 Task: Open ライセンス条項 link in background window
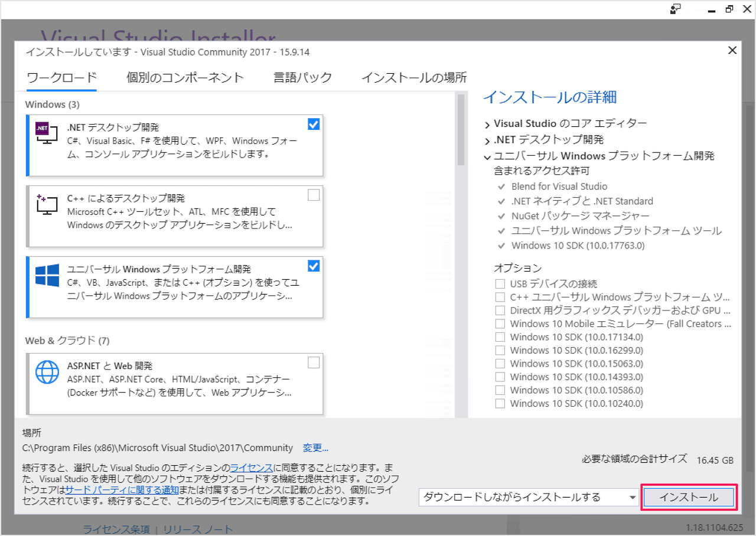116,529
